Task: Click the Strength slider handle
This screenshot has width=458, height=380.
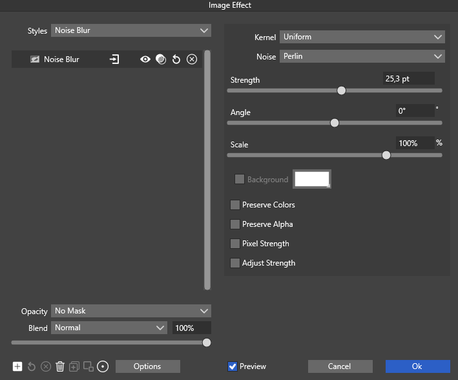Action: [341, 90]
